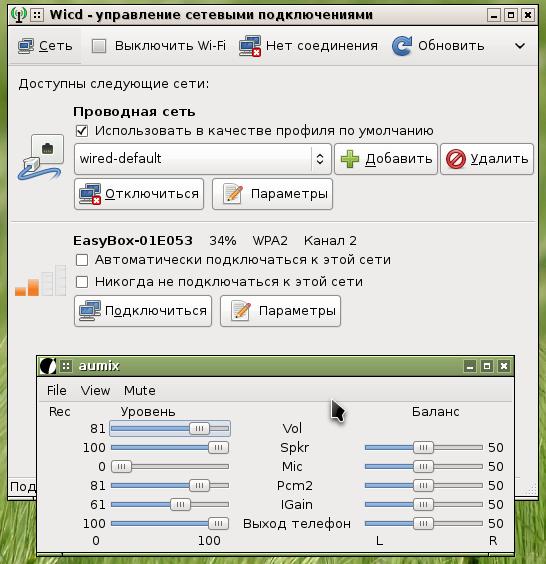Click the Wicd antenna icon in title bar
546x564 pixels.
18,15
